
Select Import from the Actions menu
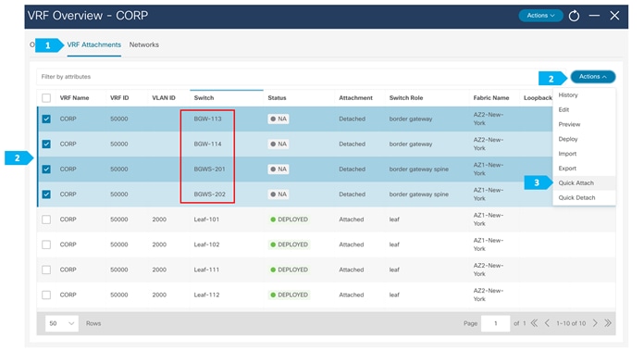tap(567, 154)
